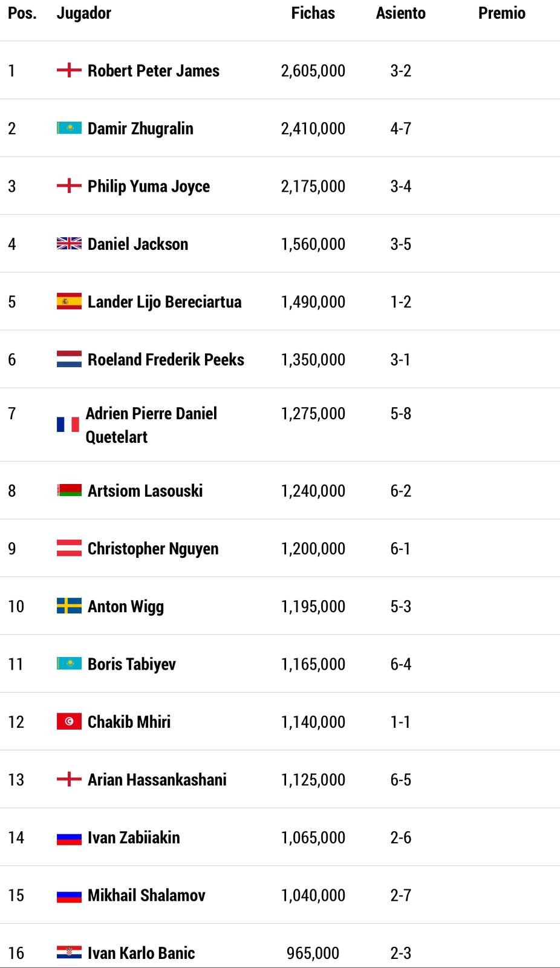
Task: Click the Belarus flag next to Artsiom Lasouski
Action: (x=69, y=491)
